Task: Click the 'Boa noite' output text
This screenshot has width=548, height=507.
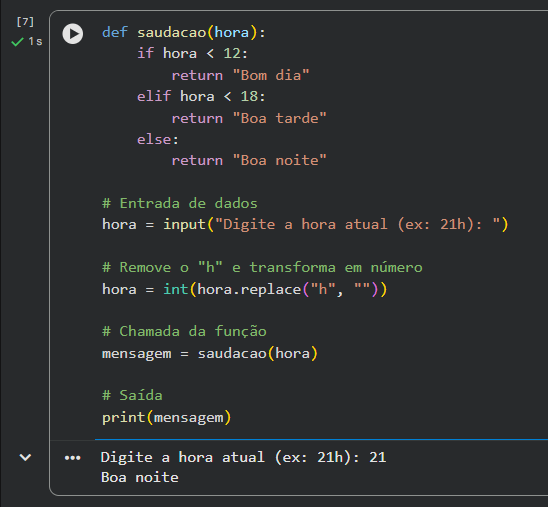Action: coord(140,477)
